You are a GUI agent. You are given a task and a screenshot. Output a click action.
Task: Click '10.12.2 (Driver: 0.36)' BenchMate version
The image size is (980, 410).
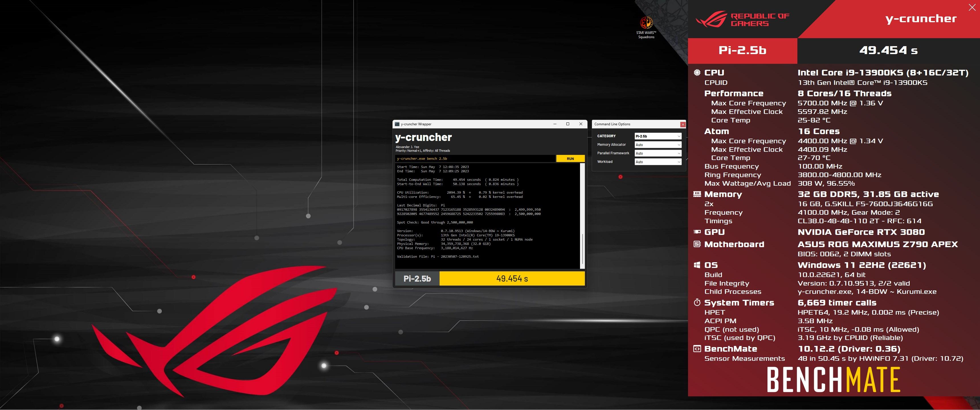849,349
